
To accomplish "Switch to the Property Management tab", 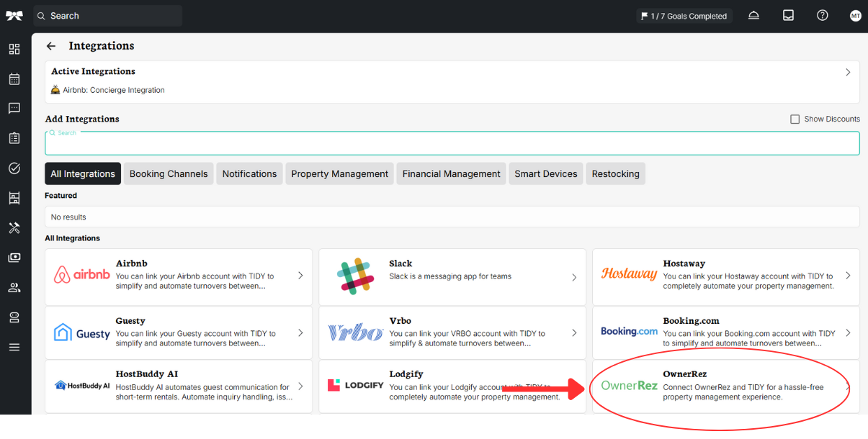I will click(x=339, y=173).
